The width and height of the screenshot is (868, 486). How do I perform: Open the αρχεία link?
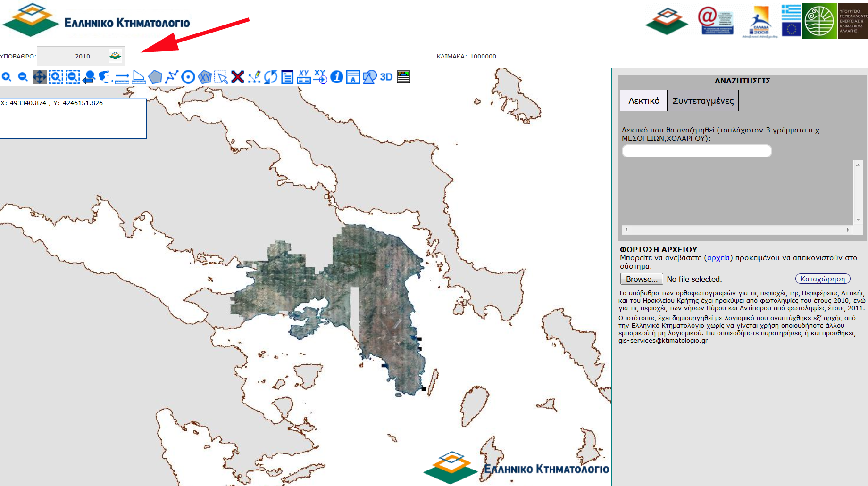[x=718, y=258]
